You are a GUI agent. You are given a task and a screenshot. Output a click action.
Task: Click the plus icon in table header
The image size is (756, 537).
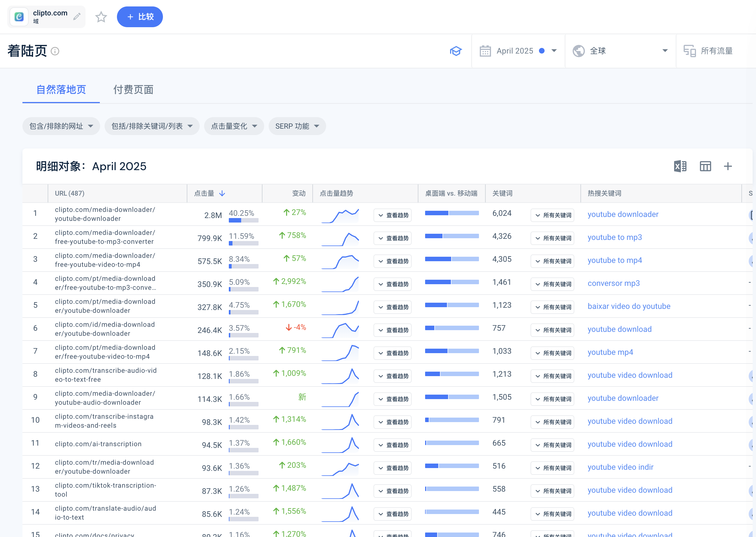pos(728,166)
